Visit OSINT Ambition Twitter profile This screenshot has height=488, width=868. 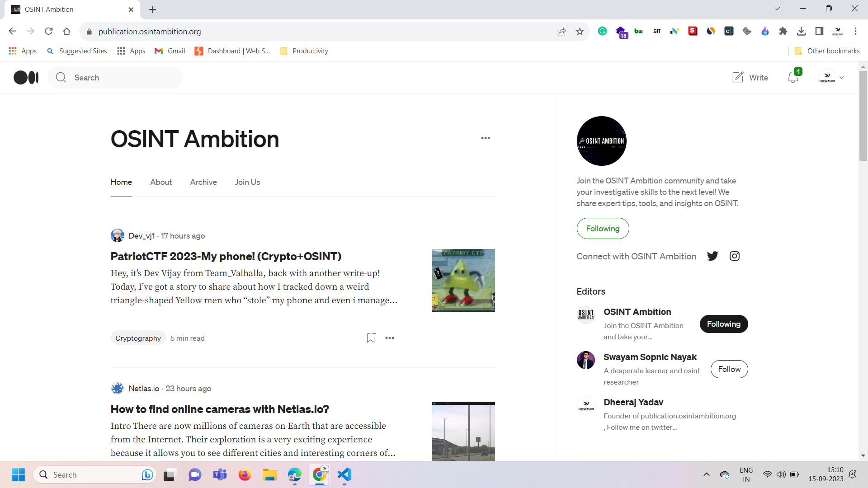(712, 256)
